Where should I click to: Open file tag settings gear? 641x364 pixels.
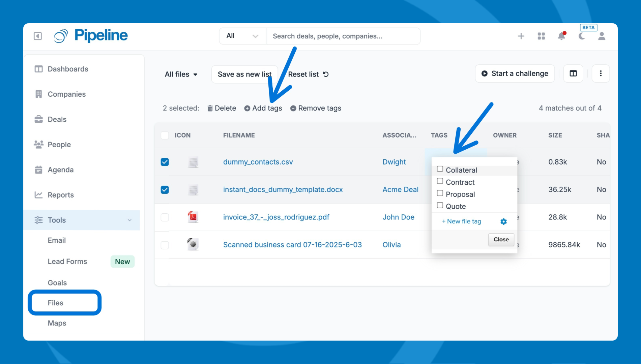tap(503, 221)
